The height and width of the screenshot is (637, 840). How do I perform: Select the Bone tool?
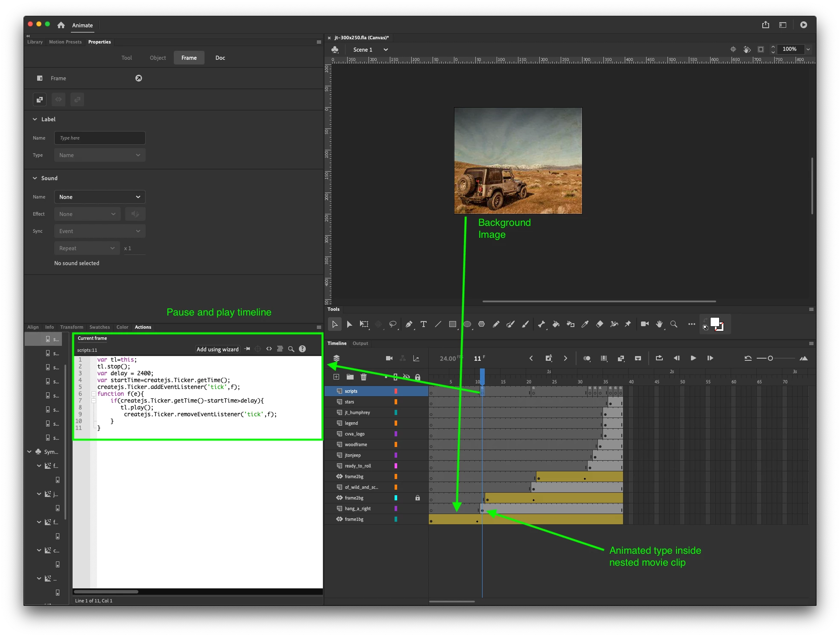[x=541, y=324]
